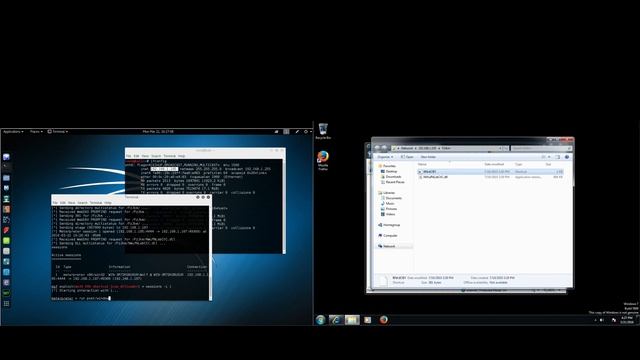Select Network in the navigation pane
The height and width of the screenshot is (360, 640).
[x=387, y=246]
